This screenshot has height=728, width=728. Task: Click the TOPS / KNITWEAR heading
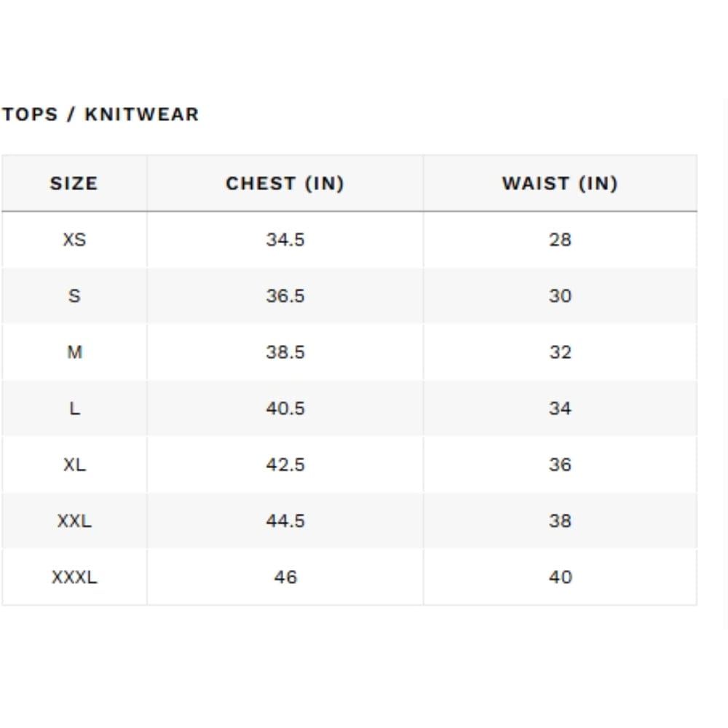tap(100, 114)
